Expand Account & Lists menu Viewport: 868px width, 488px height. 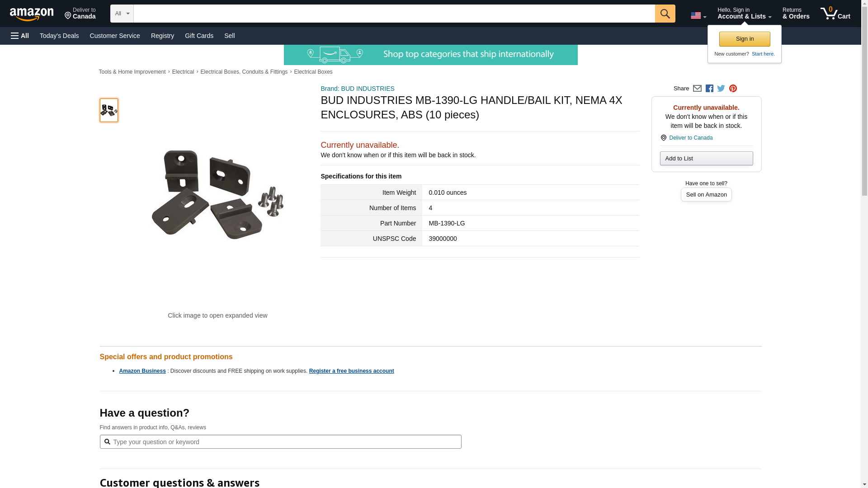(744, 14)
